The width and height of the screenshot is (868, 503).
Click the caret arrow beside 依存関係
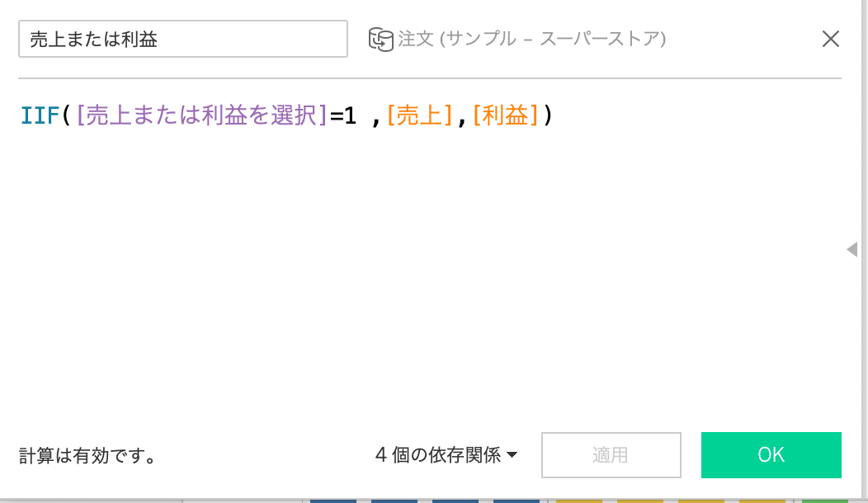pyautogui.click(x=512, y=455)
